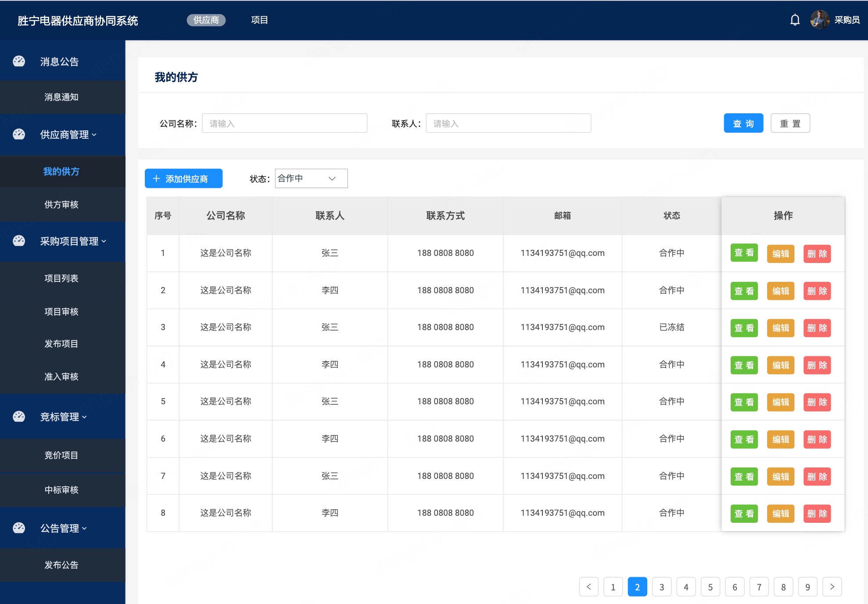Click the 公司名称 column header
The height and width of the screenshot is (604, 868).
pyautogui.click(x=226, y=216)
